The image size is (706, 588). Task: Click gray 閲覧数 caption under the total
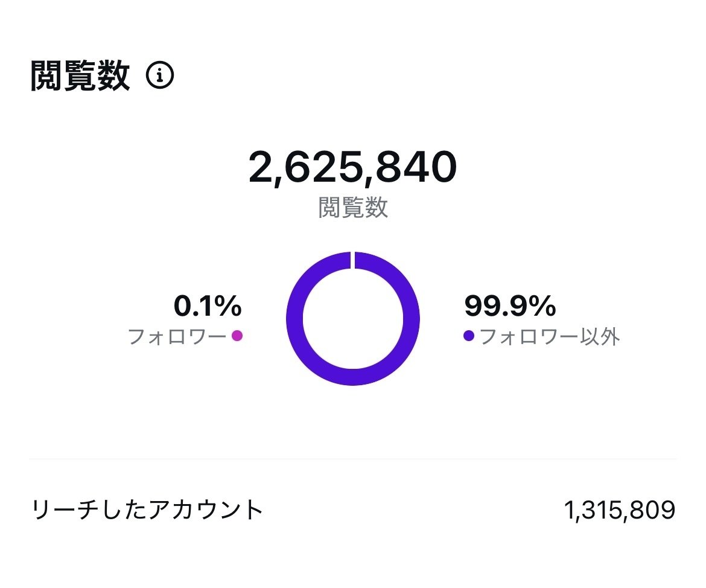tap(352, 208)
